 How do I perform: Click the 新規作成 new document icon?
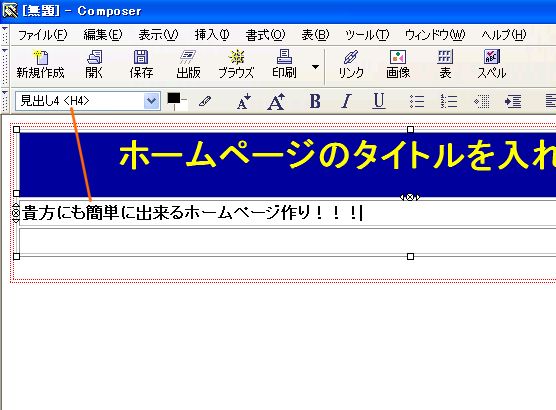(x=40, y=65)
